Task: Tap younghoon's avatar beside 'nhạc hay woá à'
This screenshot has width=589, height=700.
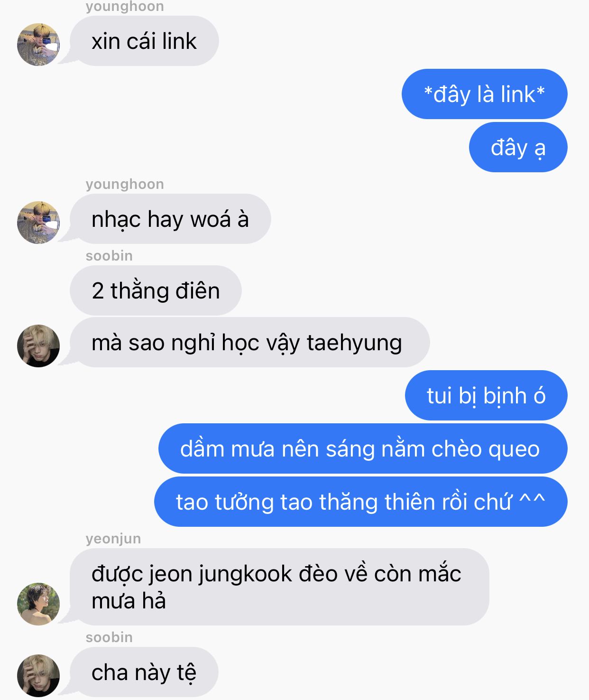Action: 38,222
